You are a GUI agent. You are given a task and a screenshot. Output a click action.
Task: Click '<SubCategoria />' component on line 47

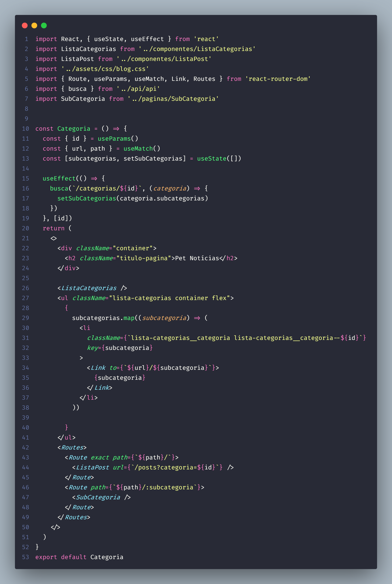(101, 498)
